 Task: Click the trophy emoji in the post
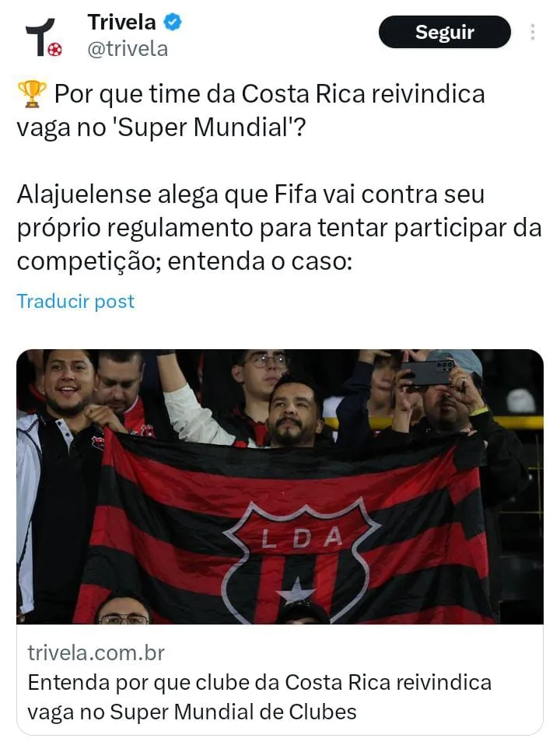pyautogui.click(x=32, y=93)
